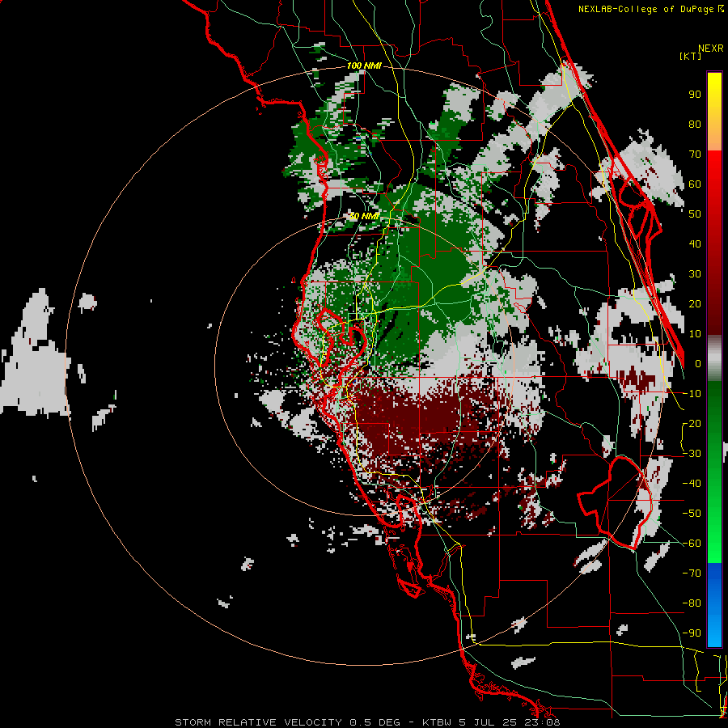Click the -50 value on velocity scale
Image resolution: width=728 pixels, height=728 pixels.
pos(692,514)
